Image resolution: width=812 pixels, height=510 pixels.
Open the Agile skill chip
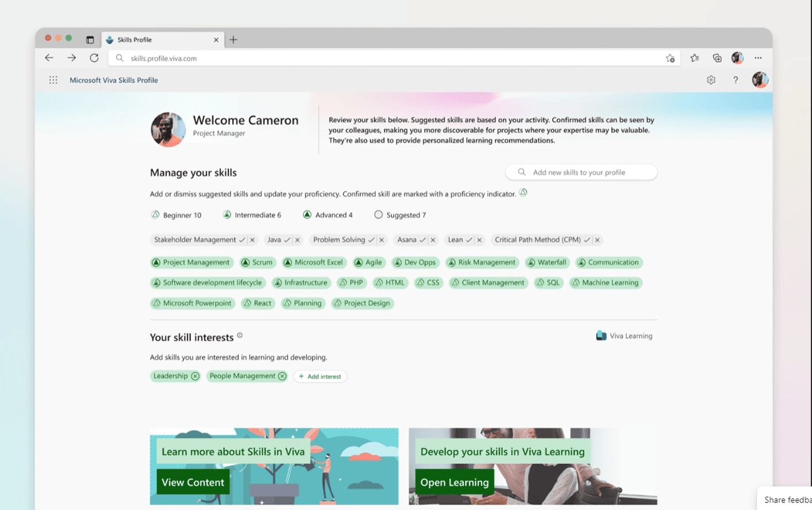[369, 263]
